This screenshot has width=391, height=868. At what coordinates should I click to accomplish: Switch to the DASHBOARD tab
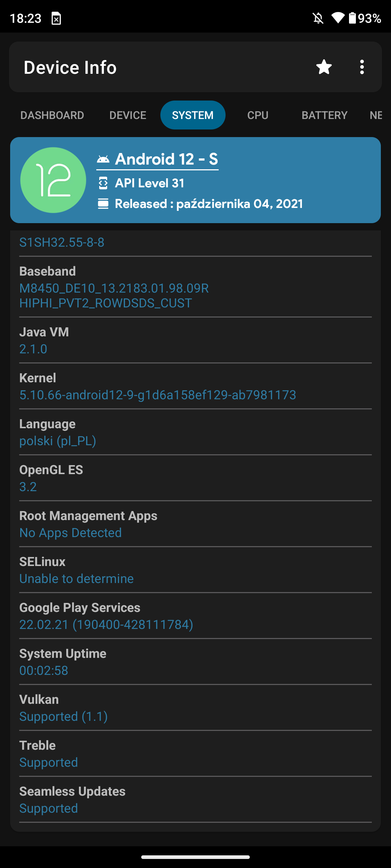click(52, 115)
